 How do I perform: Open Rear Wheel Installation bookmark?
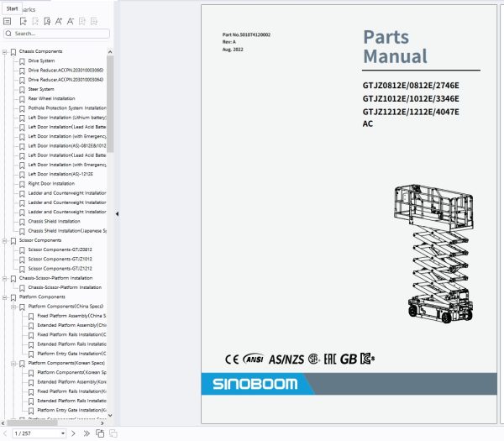pos(52,98)
